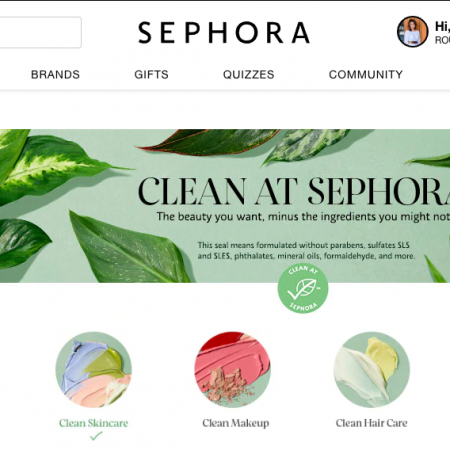Viewport: 450px width, 450px height.
Task: Select the Clean Skincare circle image
Action: click(x=94, y=369)
